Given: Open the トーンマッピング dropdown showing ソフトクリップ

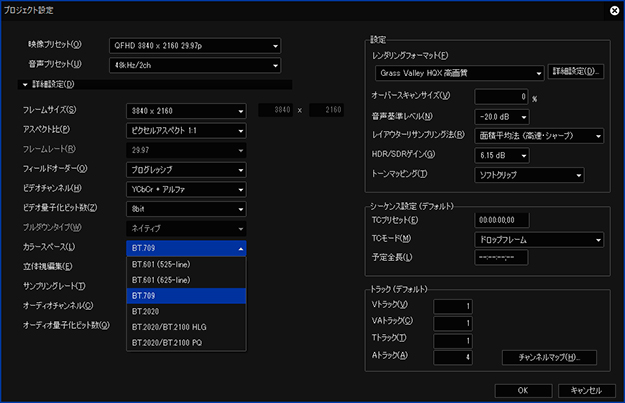Looking at the screenshot, I should point(529,175).
